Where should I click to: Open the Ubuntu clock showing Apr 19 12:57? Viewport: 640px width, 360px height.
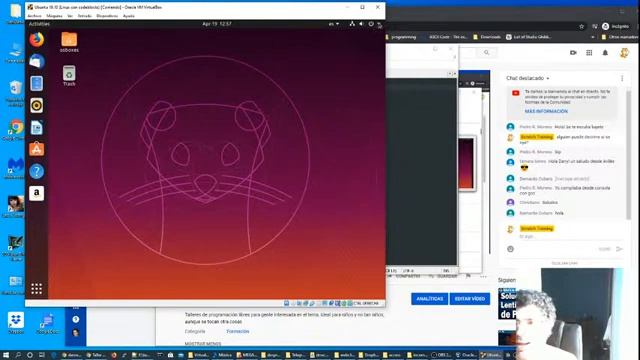[x=217, y=24]
